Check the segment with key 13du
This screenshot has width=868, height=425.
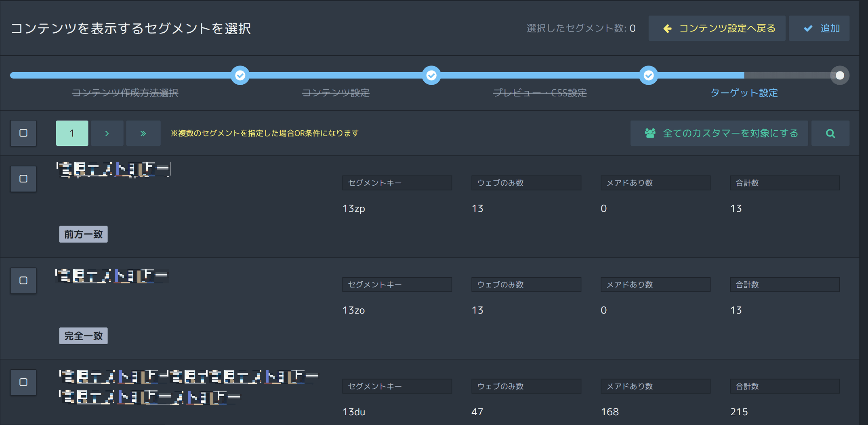point(23,382)
